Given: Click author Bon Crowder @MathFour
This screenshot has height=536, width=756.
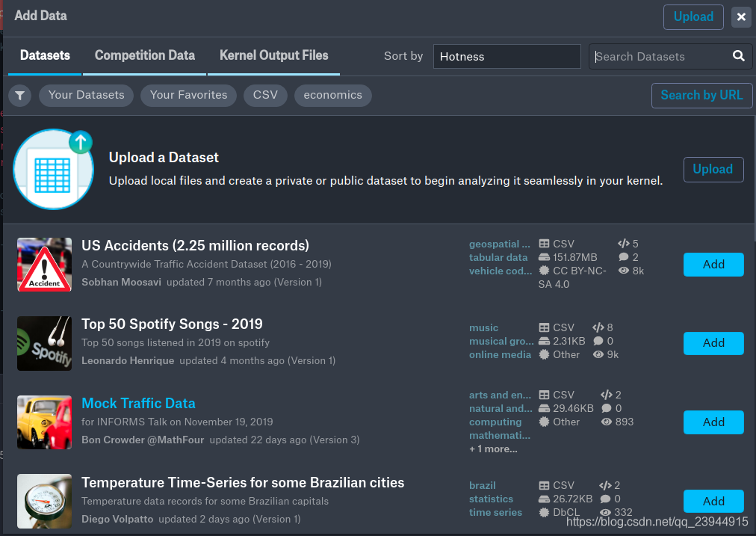Looking at the screenshot, I should 143,440.
